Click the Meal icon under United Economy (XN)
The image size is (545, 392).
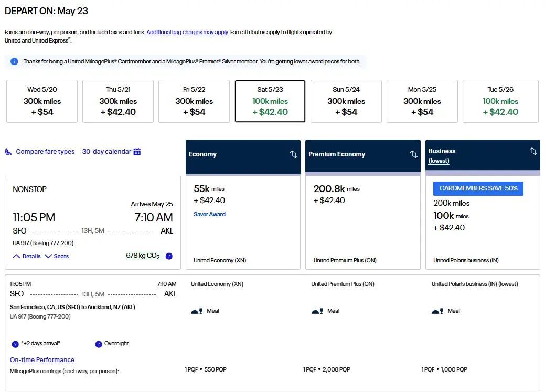point(197,311)
